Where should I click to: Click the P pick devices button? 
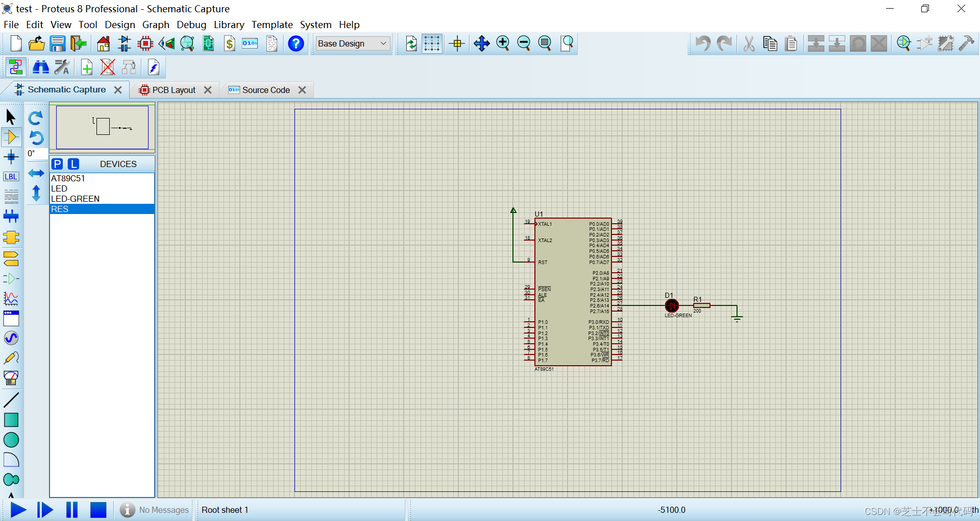(x=57, y=164)
